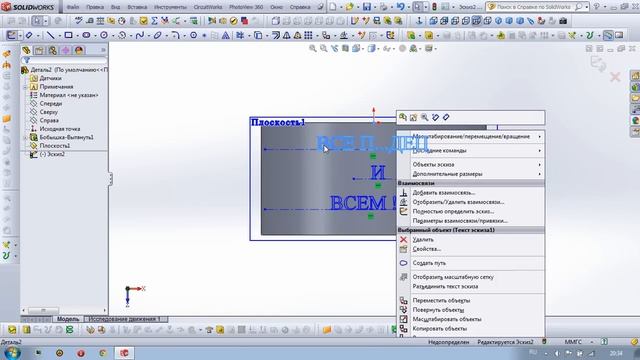
Task: Open the FeatureManager design tree tab
Action: coord(26,50)
